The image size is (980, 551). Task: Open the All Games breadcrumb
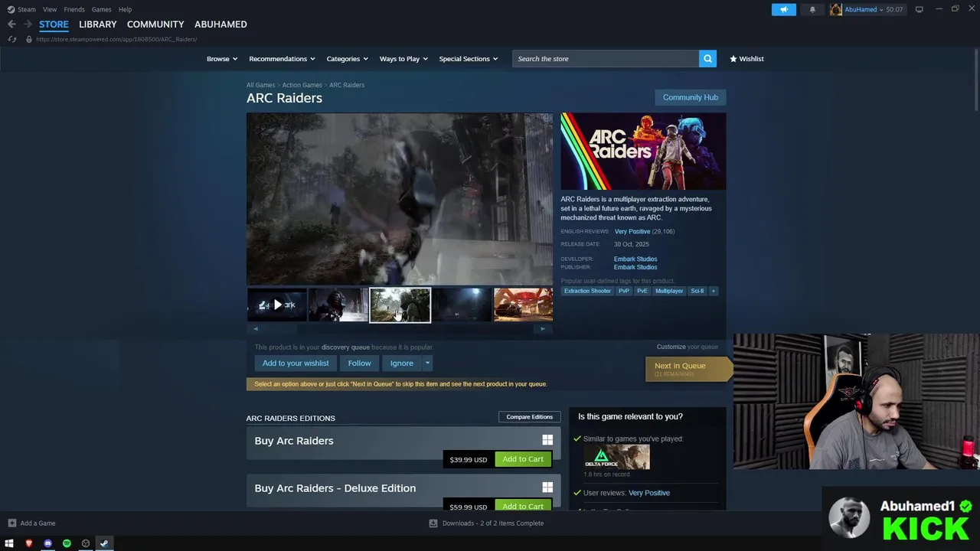[x=260, y=85]
